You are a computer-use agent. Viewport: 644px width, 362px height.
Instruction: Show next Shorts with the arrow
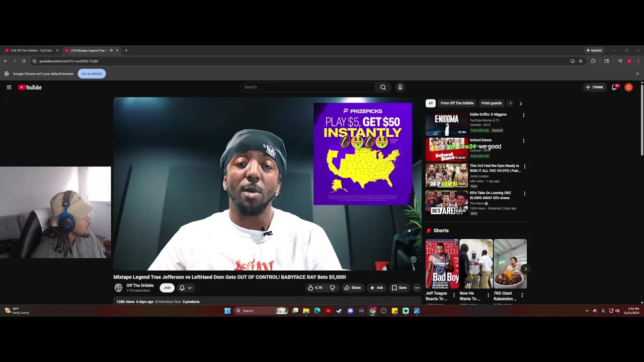click(x=525, y=269)
